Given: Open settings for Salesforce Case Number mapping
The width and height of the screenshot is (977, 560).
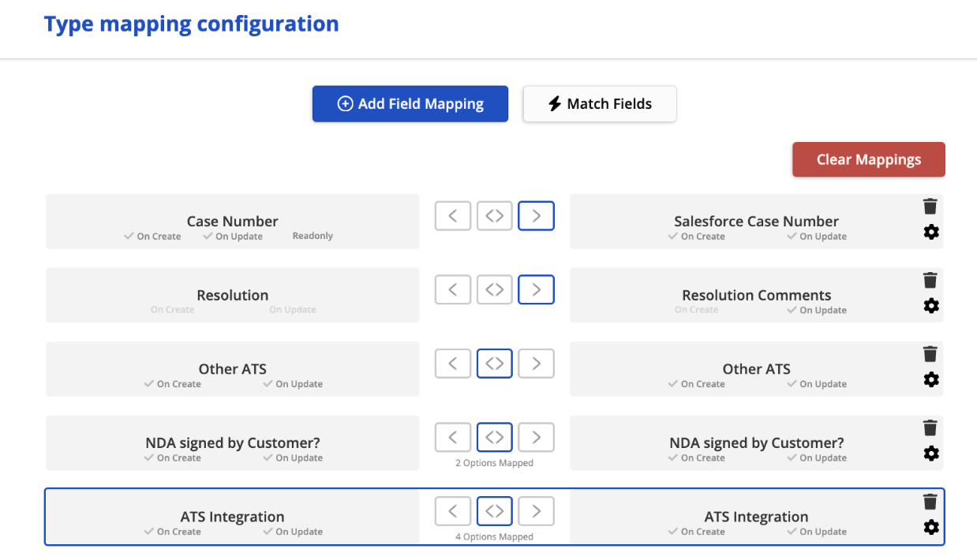Looking at the screenshot, I should pyautogui.click(x=931, y=232).
